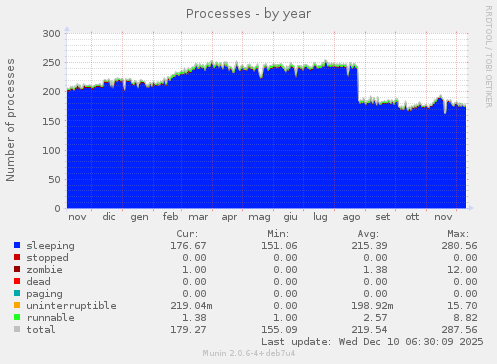Click sleeping current value 176.67
Viewport: 497px width, 364px height.
(x=188, y=246)
